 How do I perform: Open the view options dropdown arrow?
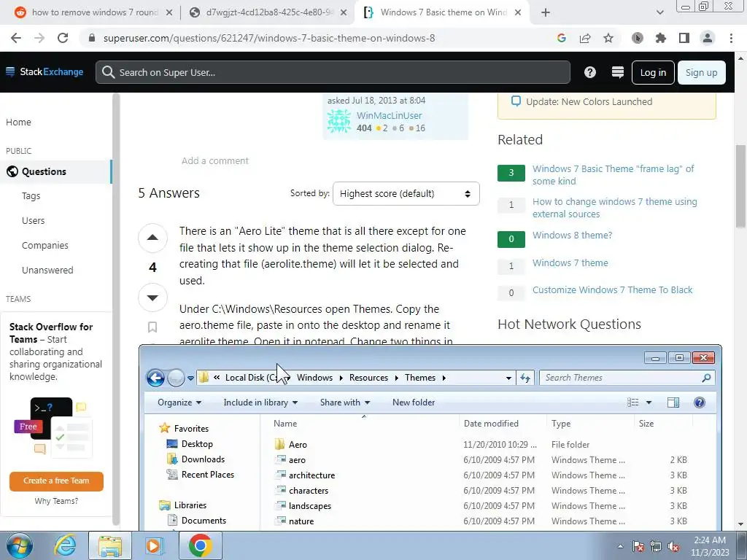(649, 402)
